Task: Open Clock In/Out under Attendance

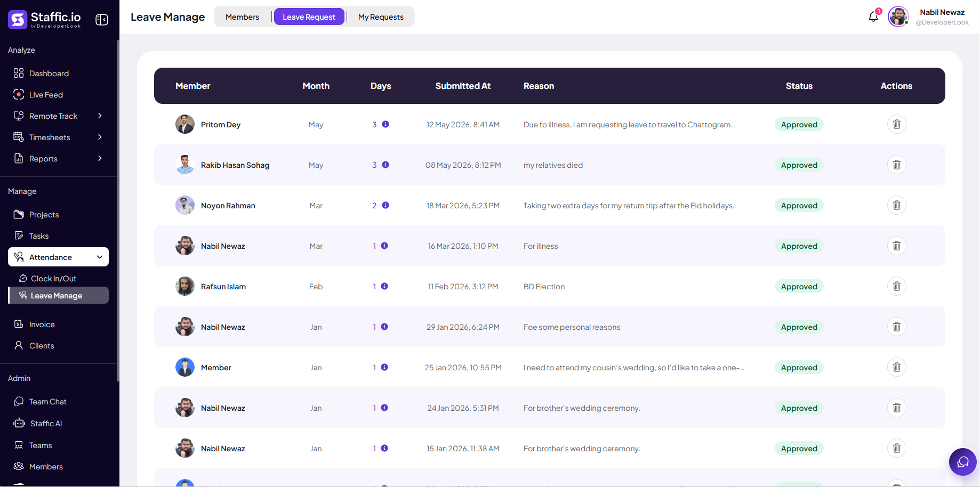Action: click(53, 278)
